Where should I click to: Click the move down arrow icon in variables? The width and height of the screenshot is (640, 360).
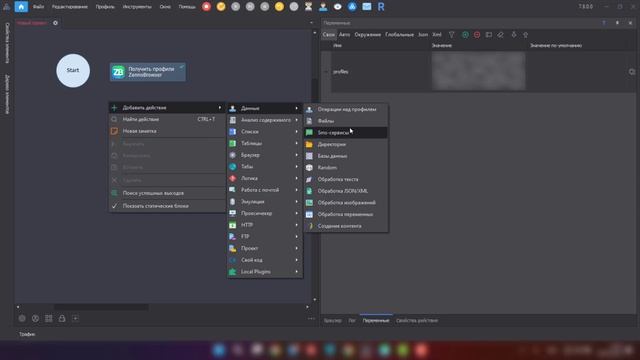click(x=514, y=35)
